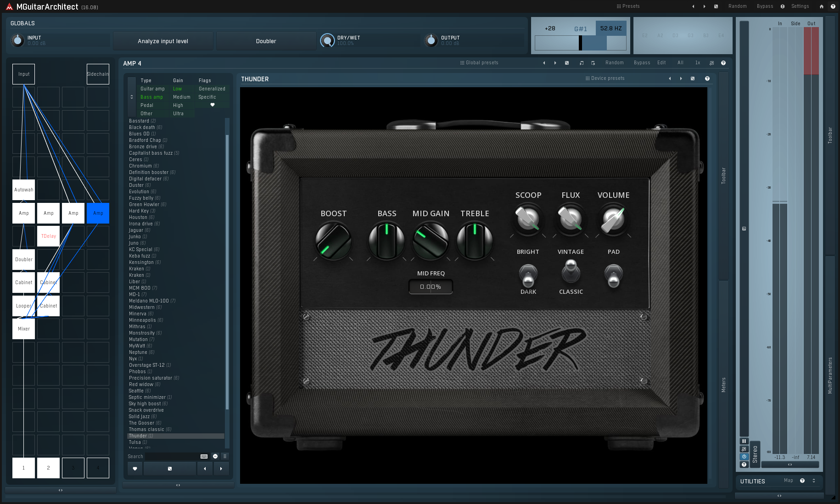Image resolution: width=840 pixels, height=504 pixels.
Task: Select next global preset arrow in AMP 4
Action: point(555,63)
